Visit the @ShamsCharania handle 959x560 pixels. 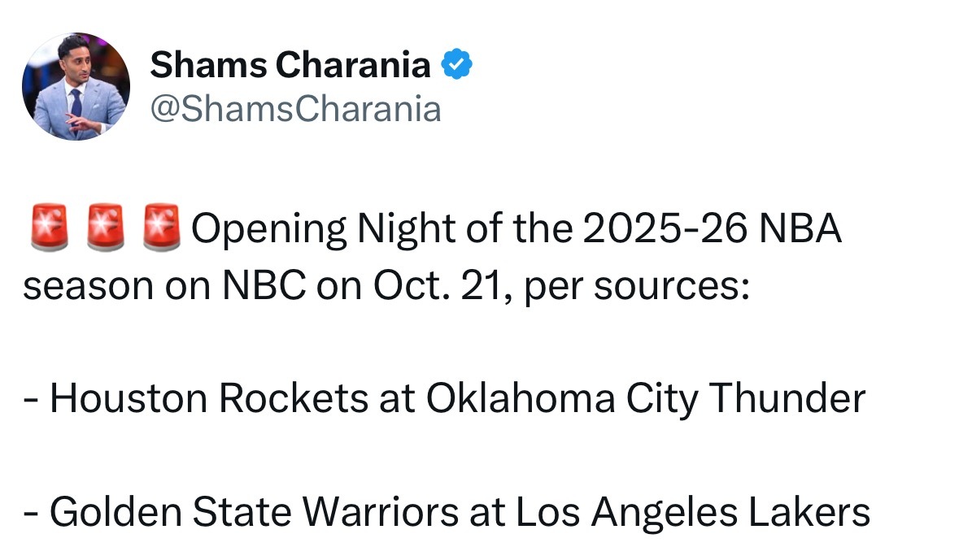295,110
